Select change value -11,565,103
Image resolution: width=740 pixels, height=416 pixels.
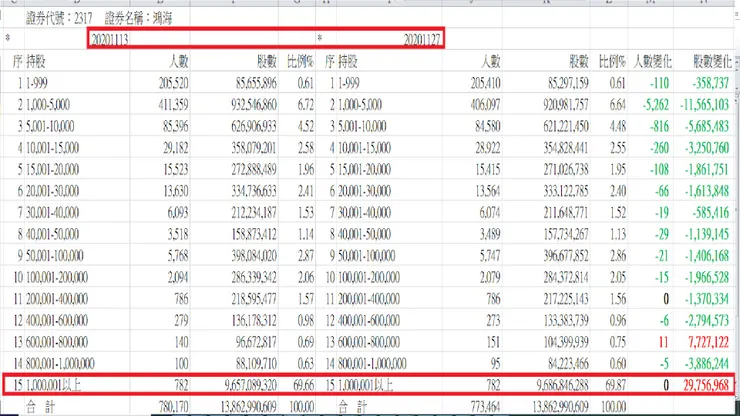pyautogui.click(x=705, y=105)
